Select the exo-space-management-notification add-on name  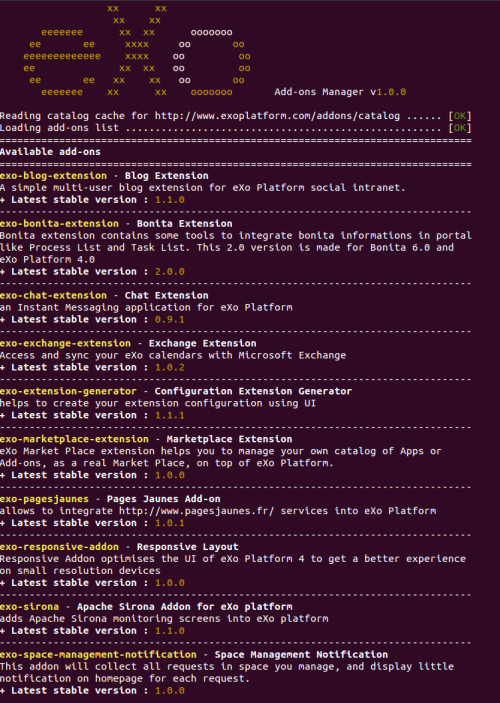(x=98, y=655)
